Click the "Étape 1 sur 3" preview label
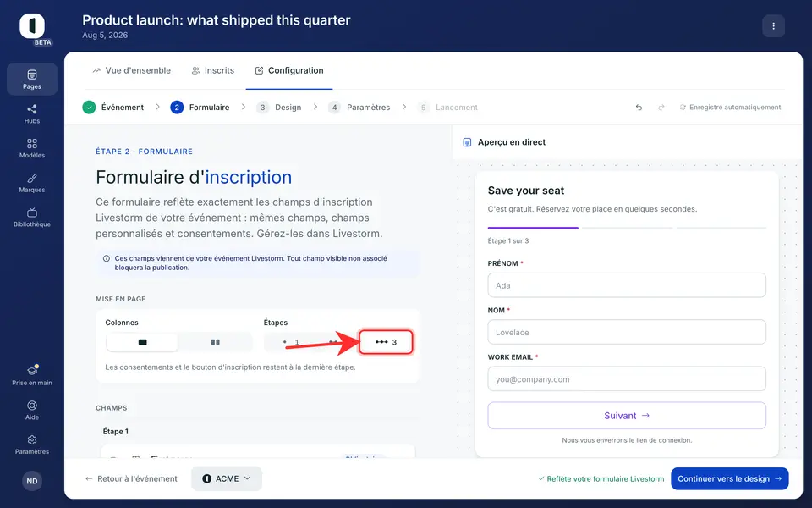This screenshot has height=508, width=812. pos(508,241)
